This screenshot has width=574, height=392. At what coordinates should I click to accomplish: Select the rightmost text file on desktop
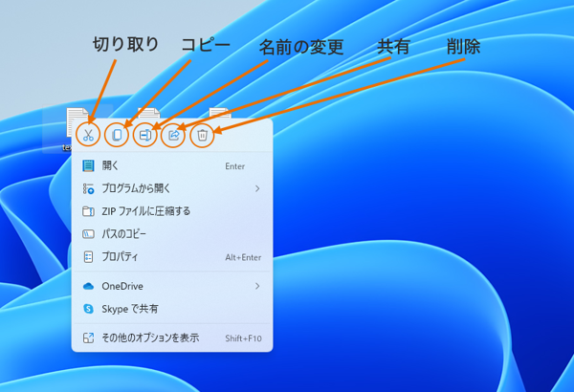tap(220, 113)
